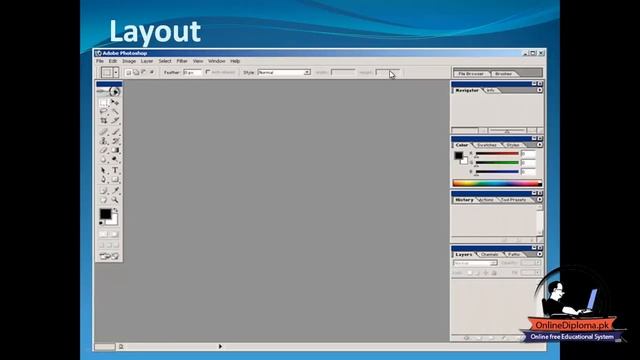640x360 pixels.
Task: Open the Filter menu
Action: coord(182,61)
